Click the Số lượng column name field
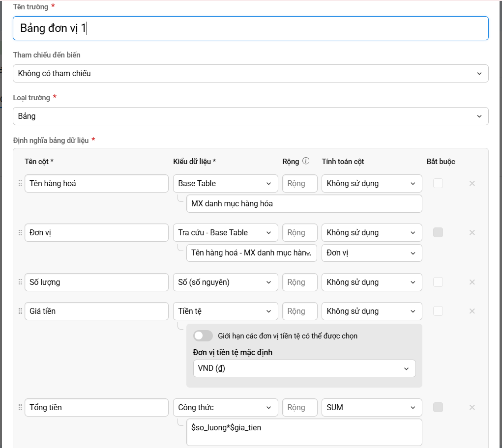Image resolution: width=502 pixels, height=448 pixels. point(96,282)
